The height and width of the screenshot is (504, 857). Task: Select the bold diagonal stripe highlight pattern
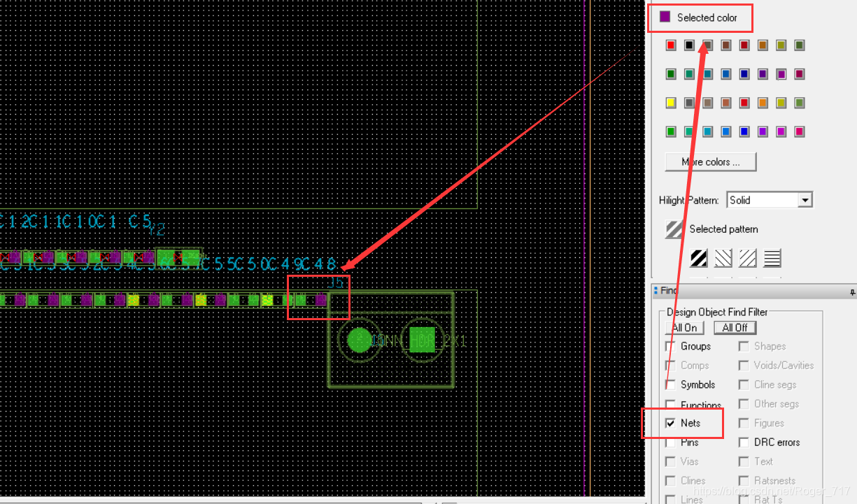[x=699, y=259]
